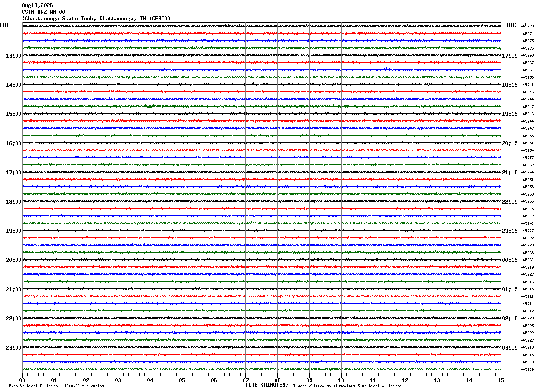Screen dimensions: 536x392
Task: Click the 15 minute tick label
Action: tap(501, 380)
